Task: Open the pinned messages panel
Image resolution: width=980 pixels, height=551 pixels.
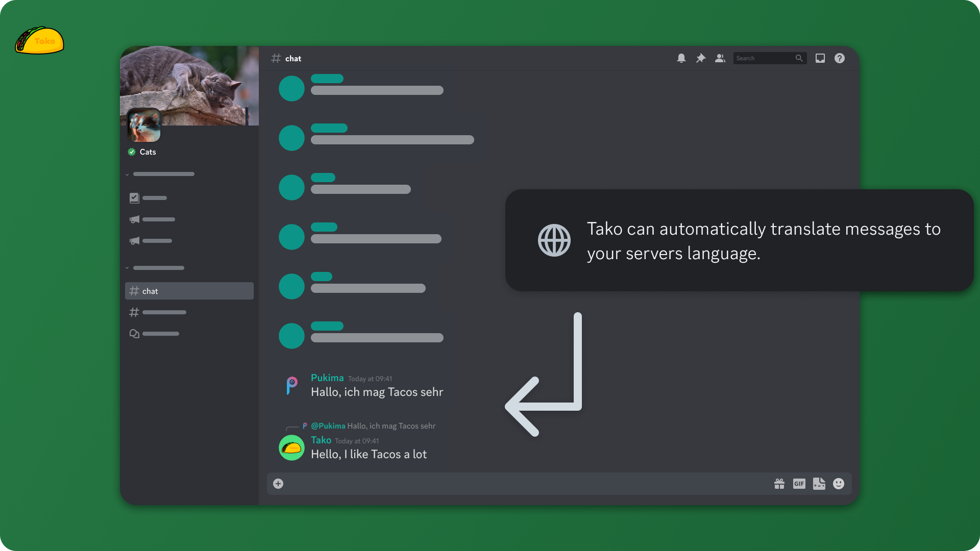Action: 700,58
